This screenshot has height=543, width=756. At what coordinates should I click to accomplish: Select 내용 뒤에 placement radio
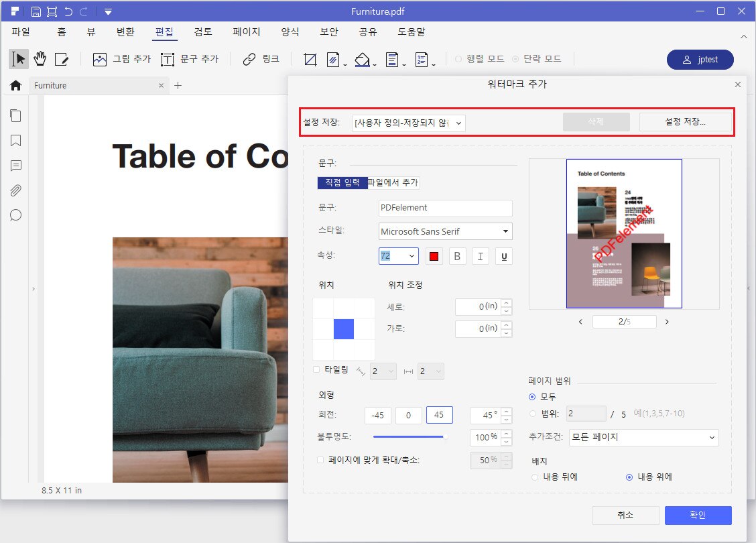(x=535, y=477)
